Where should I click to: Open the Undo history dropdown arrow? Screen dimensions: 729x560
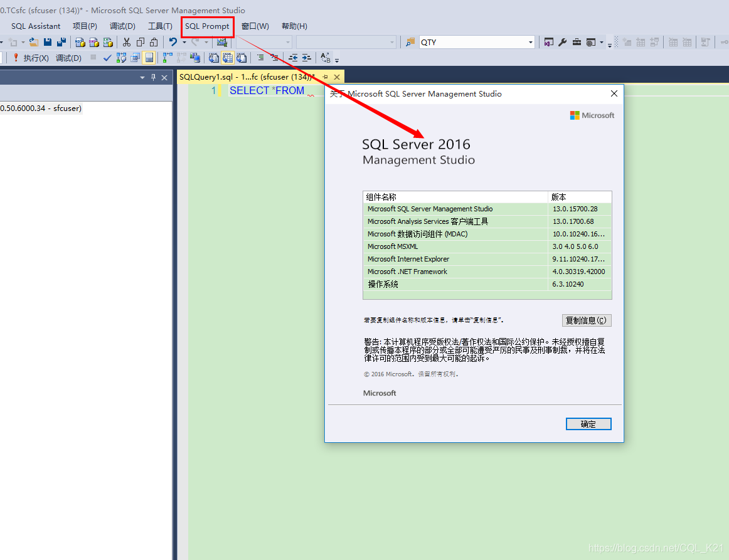pos(184,42)
